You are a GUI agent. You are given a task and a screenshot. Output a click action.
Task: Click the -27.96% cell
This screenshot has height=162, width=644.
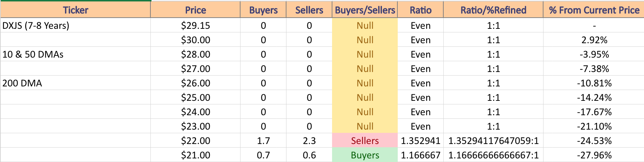pos(594,155)
